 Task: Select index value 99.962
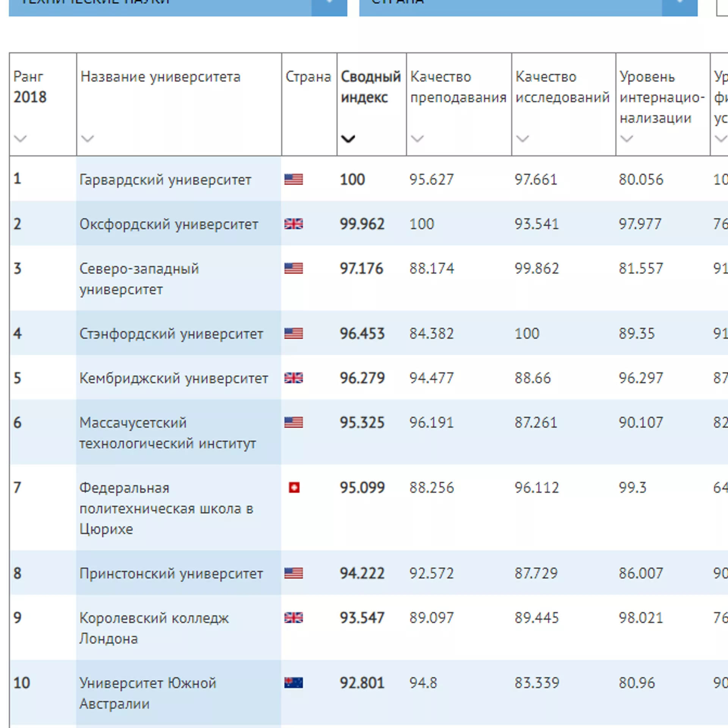pyautogui.click(x=362, y=224)
